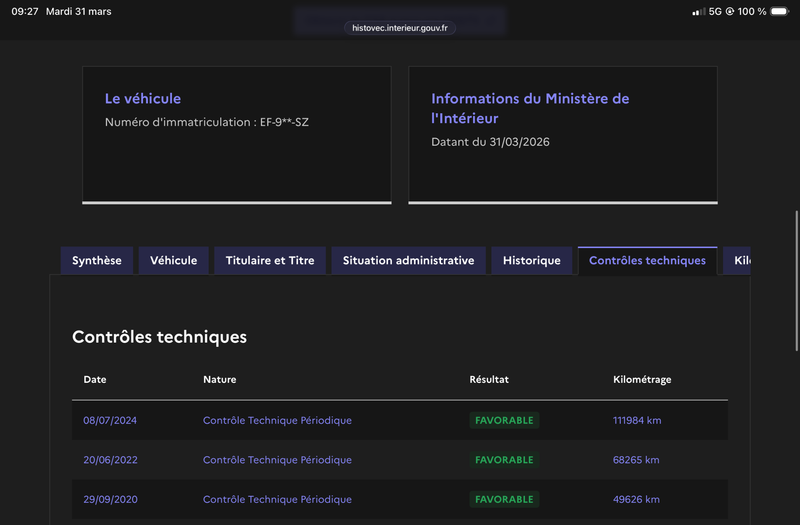800x525 pixels.
Task: Click the page vertical scrollbar
Action: (796, 281)
